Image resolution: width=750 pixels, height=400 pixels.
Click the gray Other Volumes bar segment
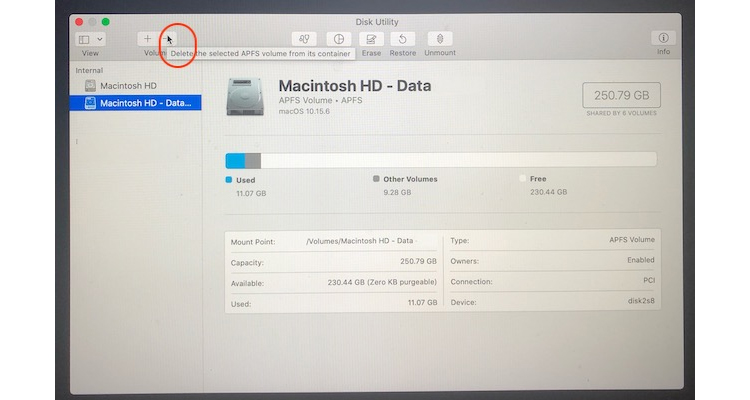[x=253, y=161]
